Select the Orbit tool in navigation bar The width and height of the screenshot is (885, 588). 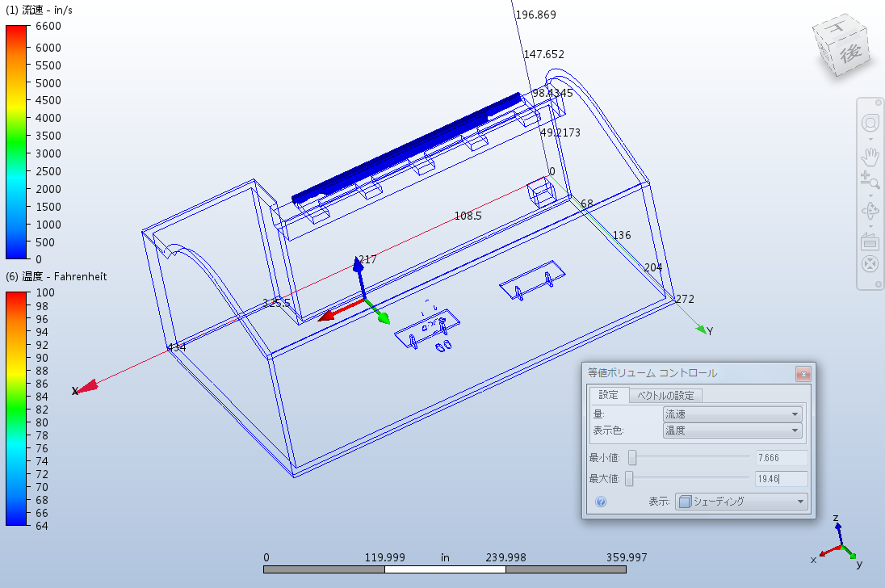[870, 211]
